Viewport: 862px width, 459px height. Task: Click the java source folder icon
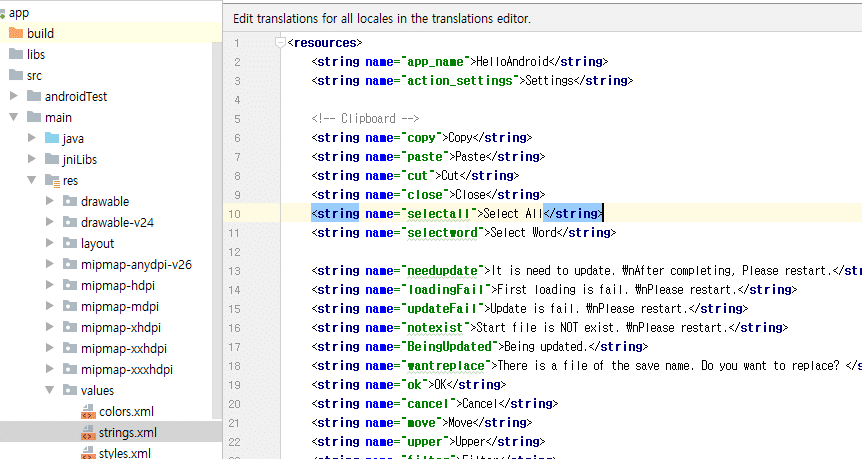click(52, 138)
